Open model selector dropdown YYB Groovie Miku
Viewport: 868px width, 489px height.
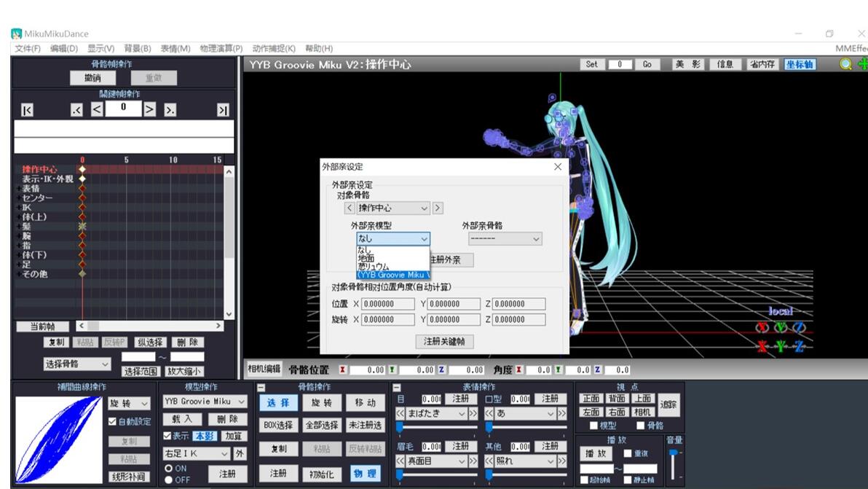tap(205, 402)
